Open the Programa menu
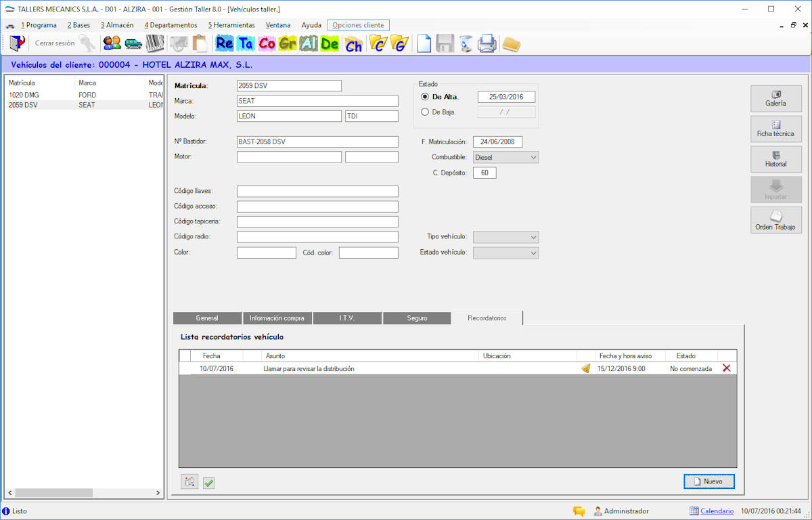The width and height of the screenshot is (812, 520). pos(39,25)
